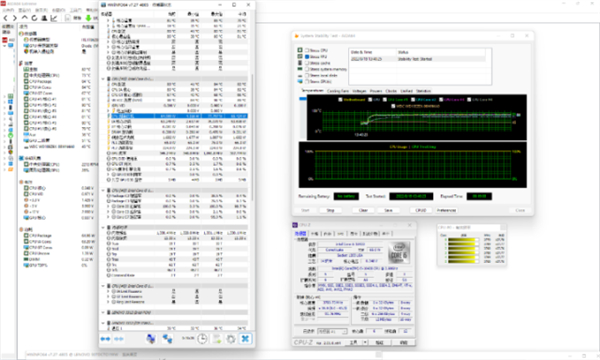Expand GT Limit Reasons row in HWiNFO

108,296
